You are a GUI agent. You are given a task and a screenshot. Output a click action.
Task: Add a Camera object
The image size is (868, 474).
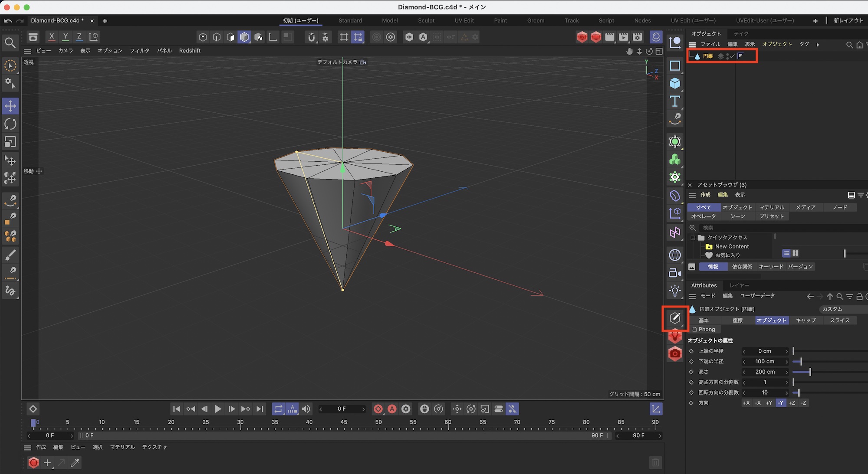tap(675, 273)
